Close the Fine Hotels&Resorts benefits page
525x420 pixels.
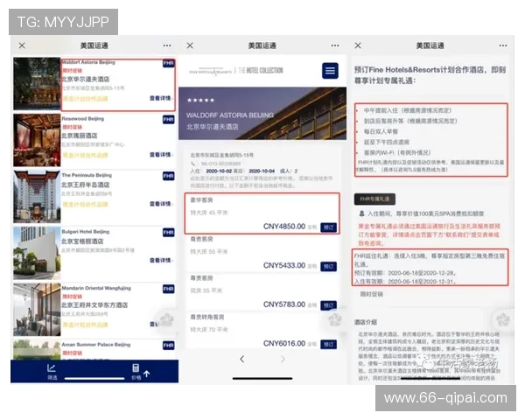(358, 45)
